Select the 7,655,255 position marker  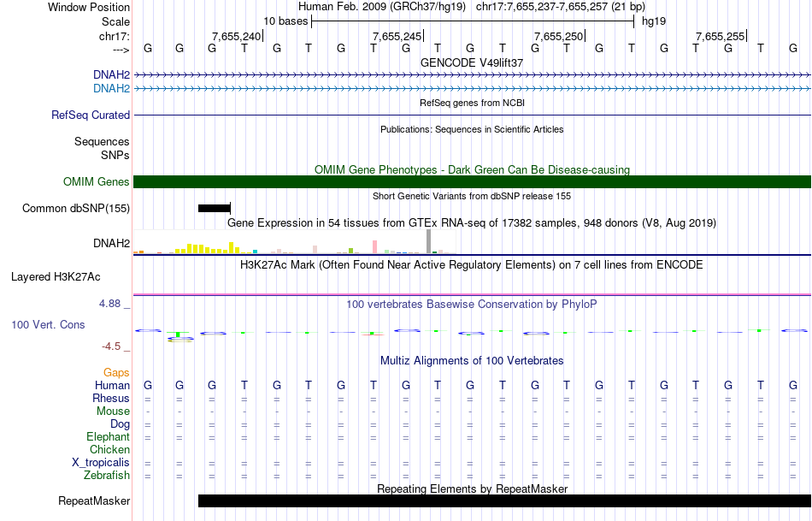[x=721, y=36]
